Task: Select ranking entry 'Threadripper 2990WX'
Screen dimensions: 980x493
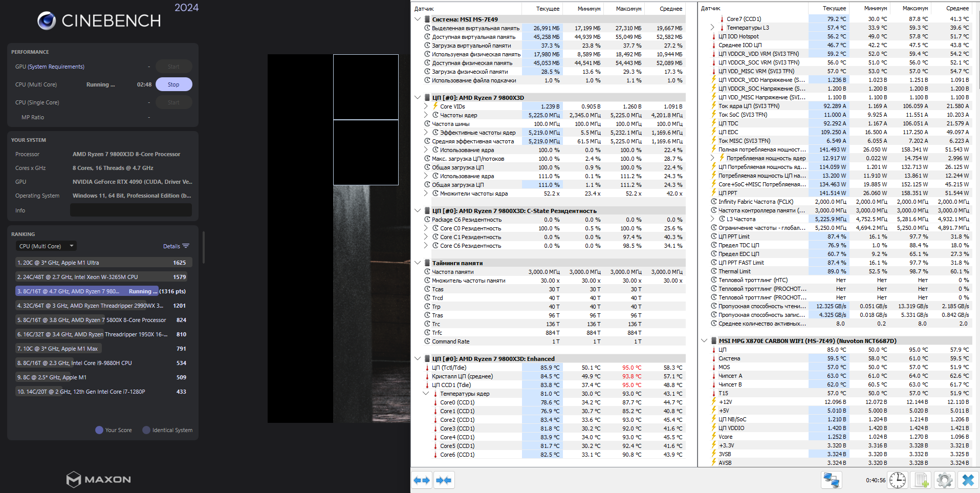Action: (x=104, y=306)
